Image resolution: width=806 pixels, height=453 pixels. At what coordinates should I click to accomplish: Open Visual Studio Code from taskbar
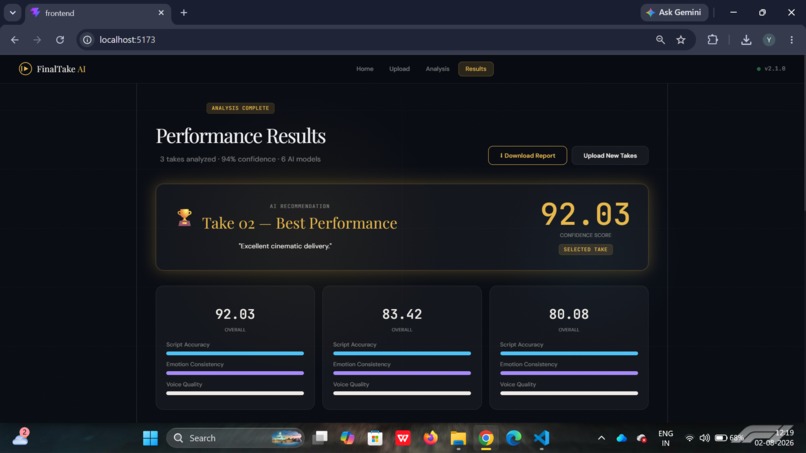(x=541, y=438)
